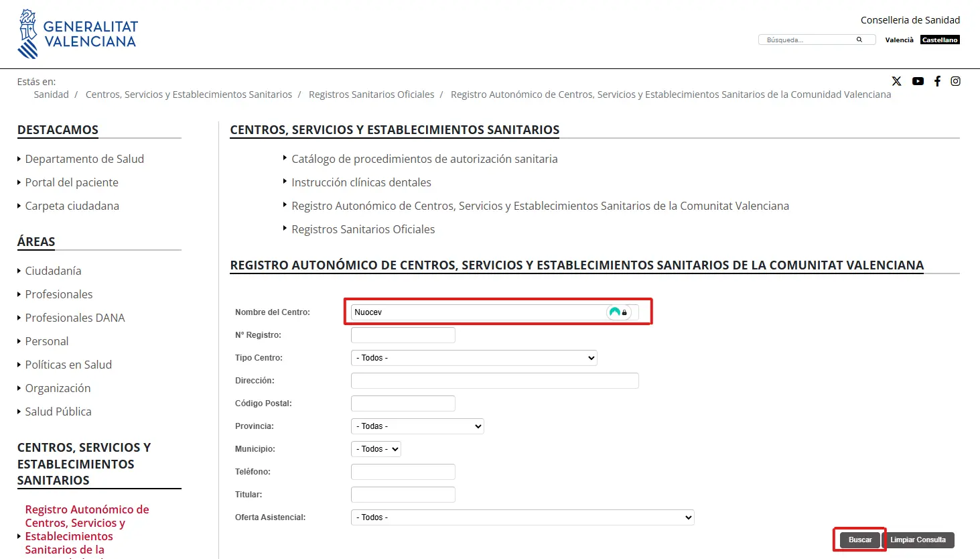
Task: Switch language to Valencià
Action: click(x=899, y=40)
